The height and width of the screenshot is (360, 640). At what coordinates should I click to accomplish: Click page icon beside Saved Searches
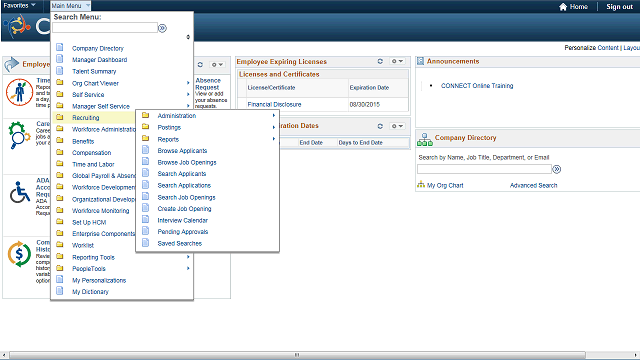coord(145,243)
